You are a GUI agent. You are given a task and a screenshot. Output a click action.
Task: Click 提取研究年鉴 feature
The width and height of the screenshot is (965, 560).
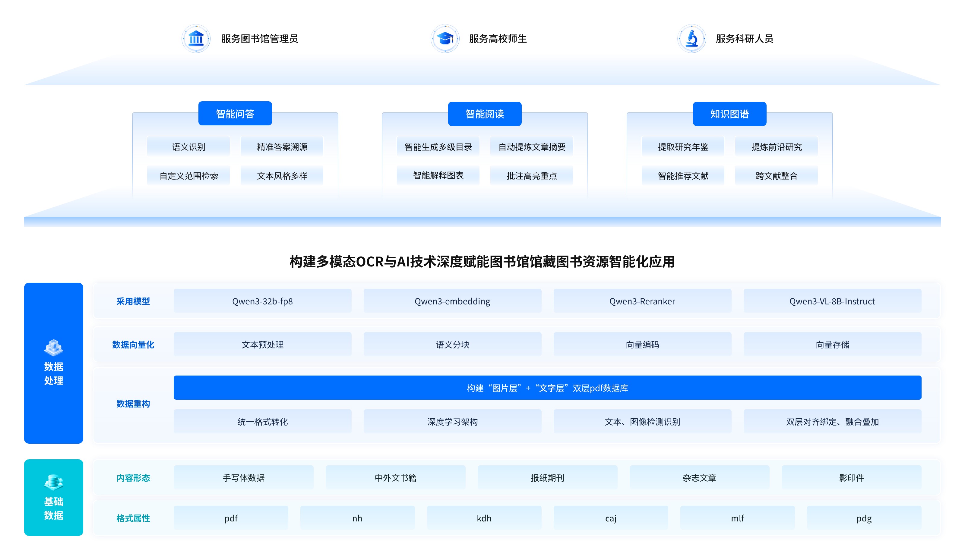[683, 146]
